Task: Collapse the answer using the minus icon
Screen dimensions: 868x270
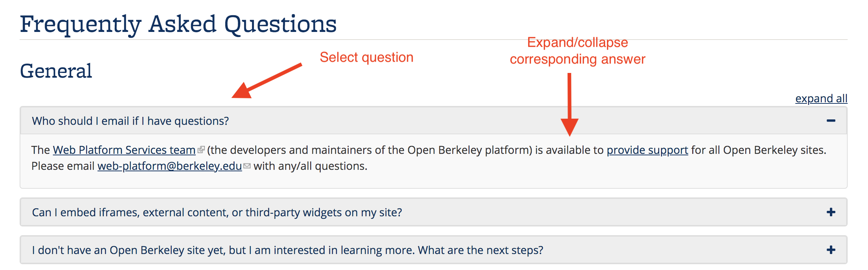Action: (831, 121)
